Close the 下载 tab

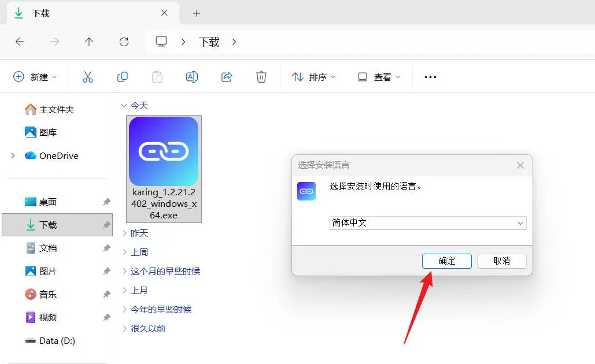(x=164, y=13)
